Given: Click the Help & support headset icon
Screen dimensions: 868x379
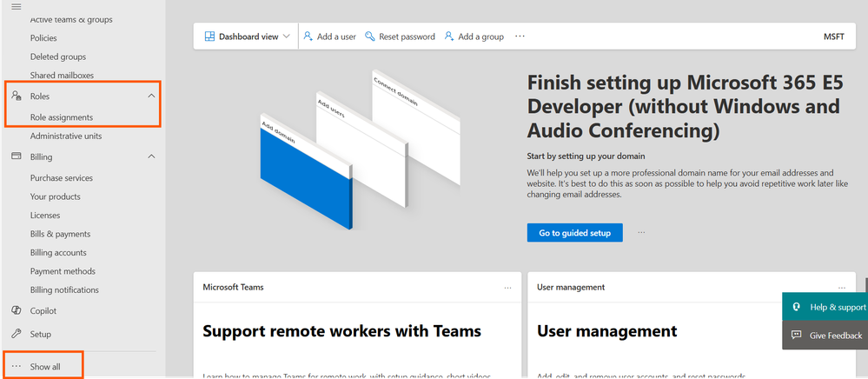Looking at the screenshot, I should click(x=797, y=307).
